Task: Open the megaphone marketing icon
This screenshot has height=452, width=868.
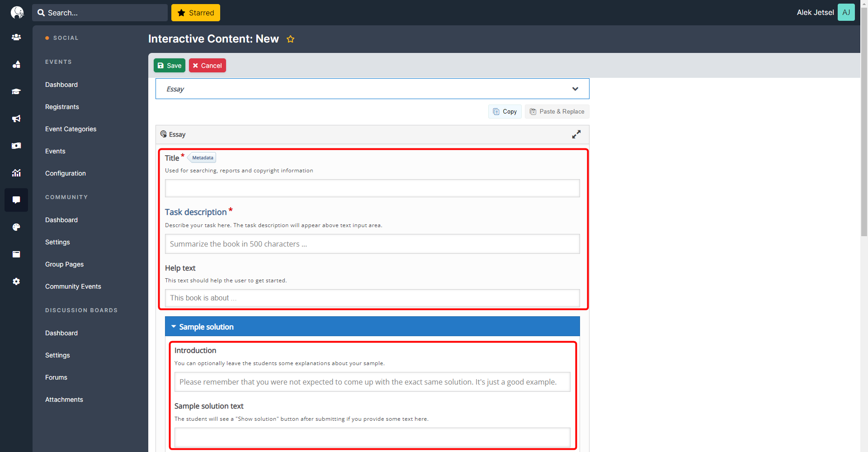Action: [16, 119]
